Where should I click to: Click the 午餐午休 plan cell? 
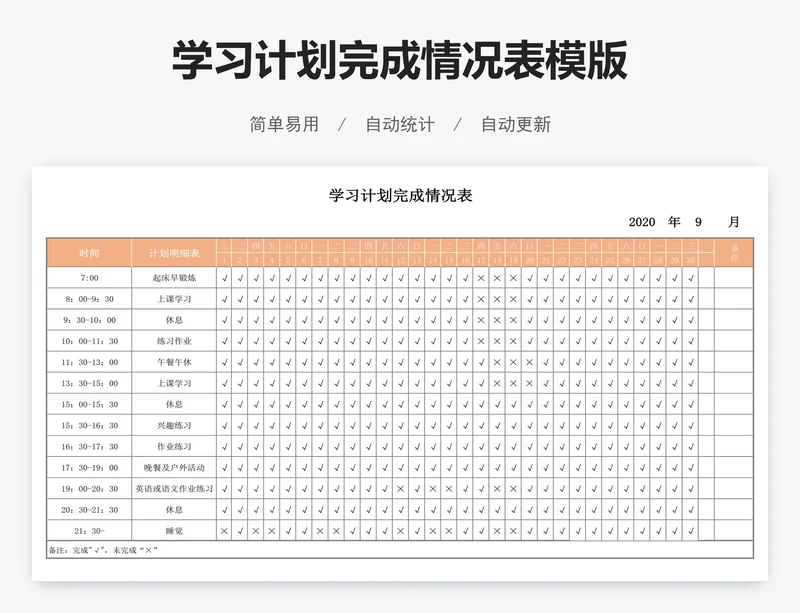(174, 362)
